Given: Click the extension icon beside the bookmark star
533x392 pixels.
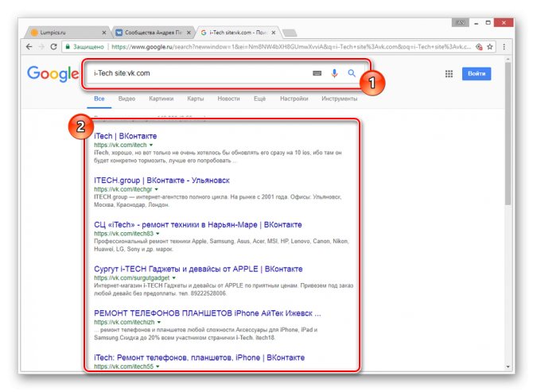Looking at the screenshot, I should (x=479, y=47).
